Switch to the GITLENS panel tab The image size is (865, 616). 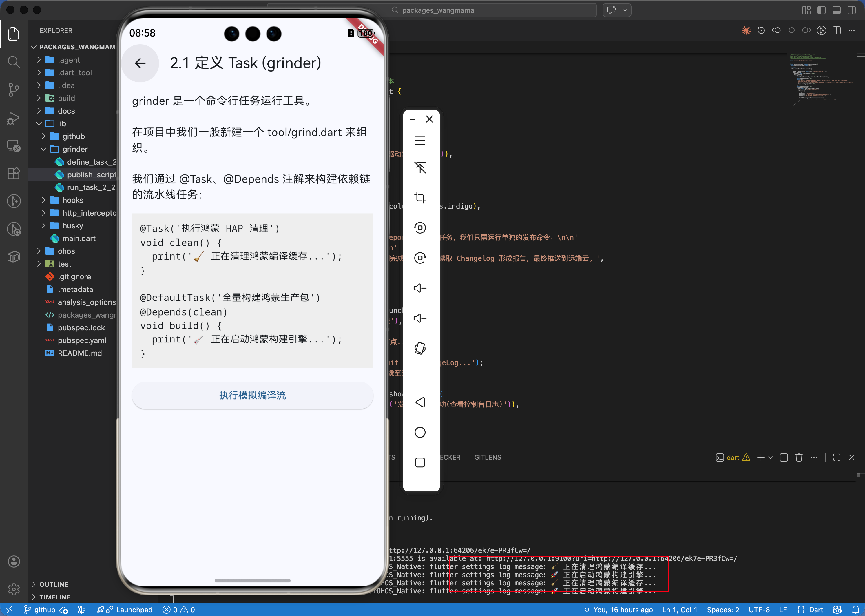point(488,458)
